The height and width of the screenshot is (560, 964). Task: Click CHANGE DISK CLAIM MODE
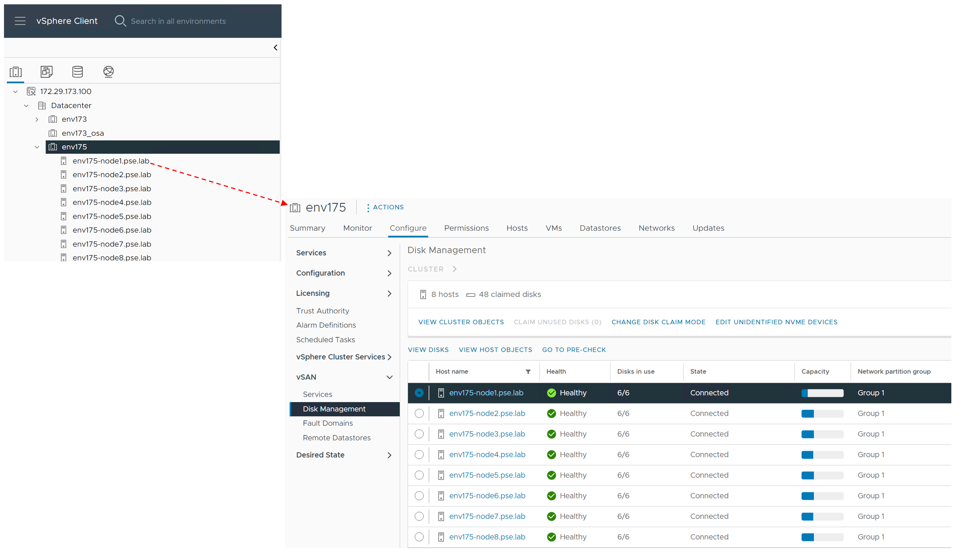(x=659, y=322)
